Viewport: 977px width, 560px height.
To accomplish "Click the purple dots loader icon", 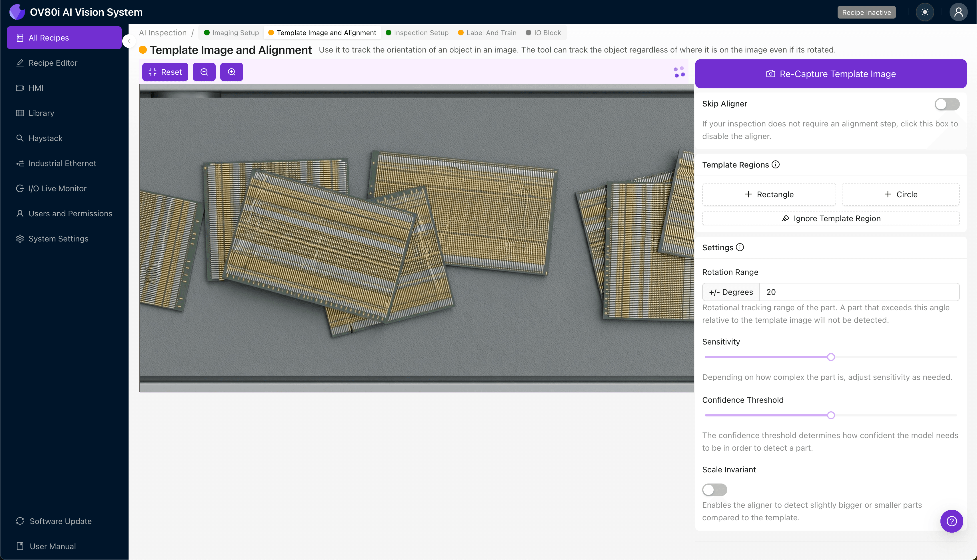I will point(679,72).
